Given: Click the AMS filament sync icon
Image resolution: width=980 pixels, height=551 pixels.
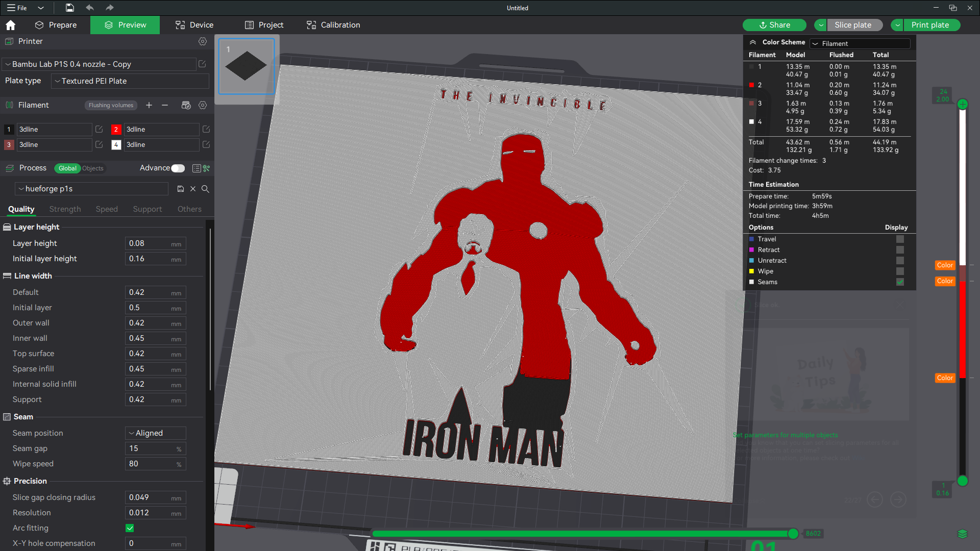Looking at the screenshot, I should tap(186, 105).
